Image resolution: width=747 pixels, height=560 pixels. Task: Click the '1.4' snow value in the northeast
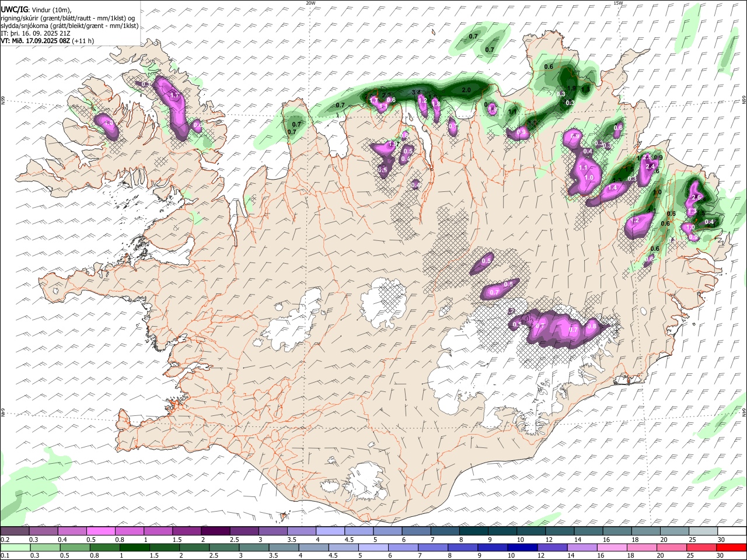(612, 188)
